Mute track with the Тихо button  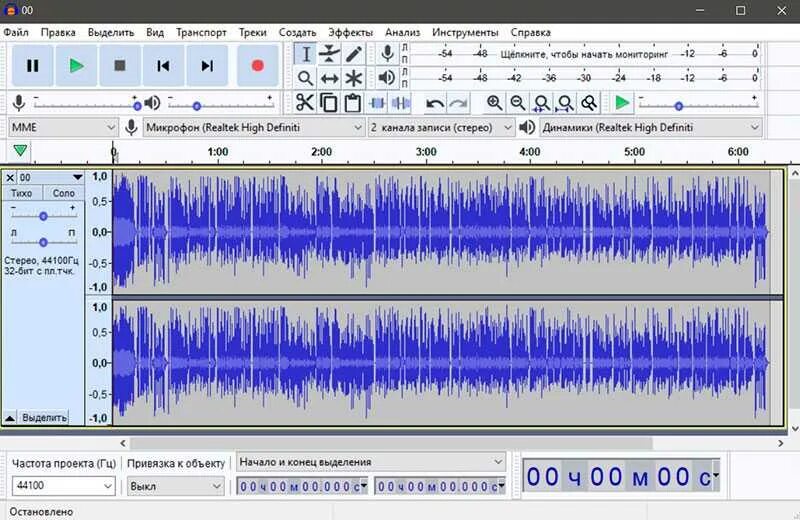click(x=21, y=193)
